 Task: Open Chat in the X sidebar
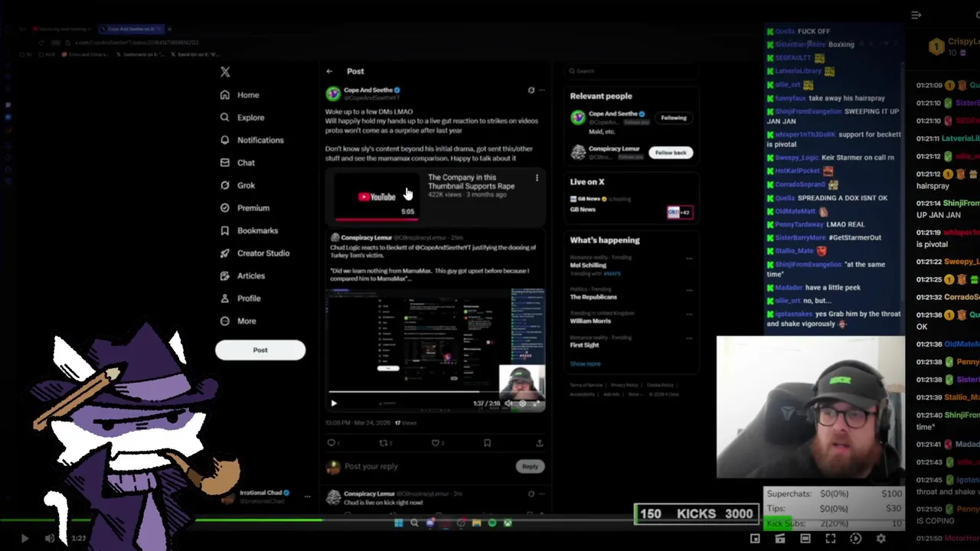click(237, 162)
